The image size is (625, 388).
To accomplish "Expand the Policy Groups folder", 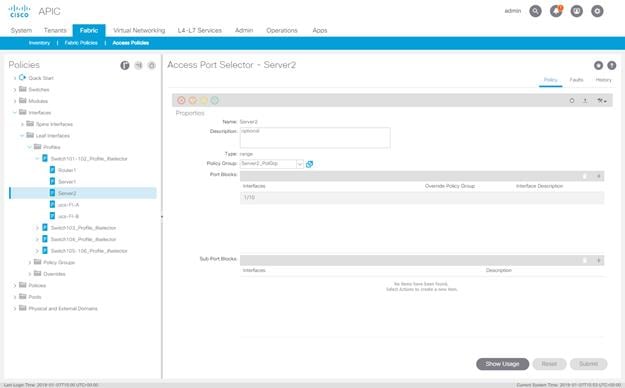I will click(x=29, y=262).
